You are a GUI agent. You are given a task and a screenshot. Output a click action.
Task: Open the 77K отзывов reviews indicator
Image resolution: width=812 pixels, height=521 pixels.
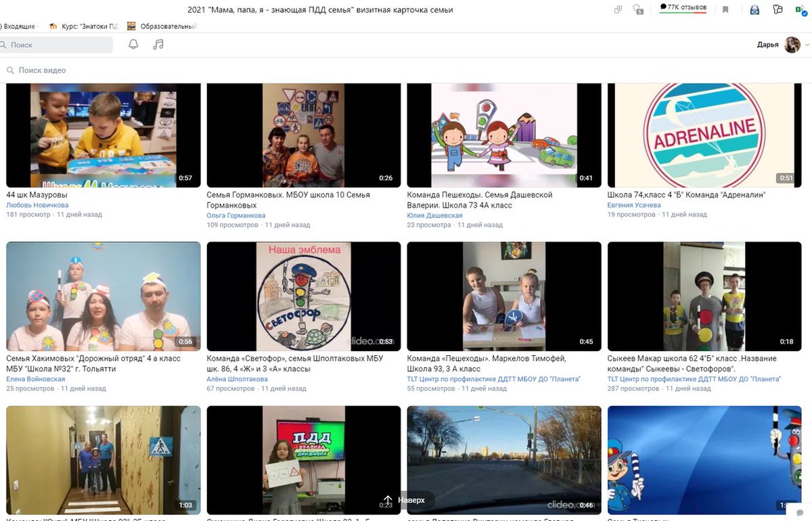click(x=683, y=8)
